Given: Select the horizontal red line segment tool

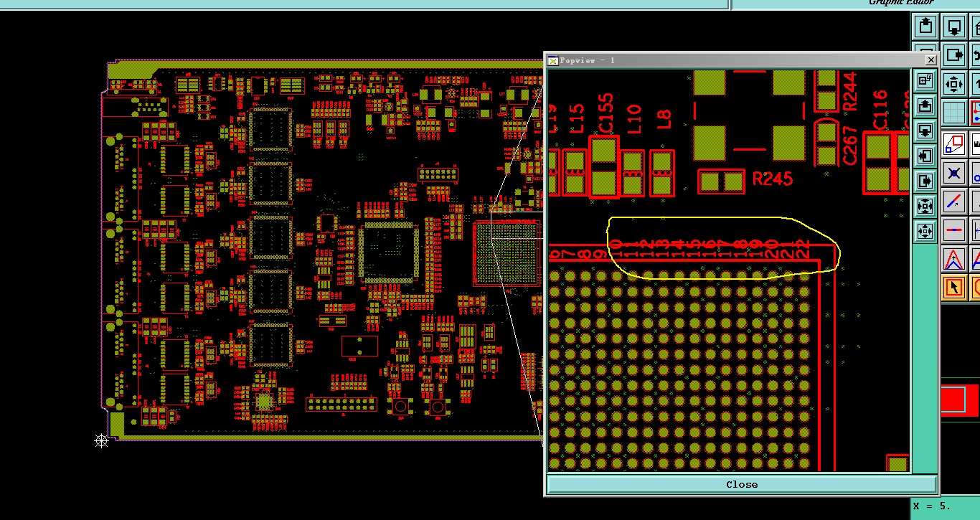Looking at the screenshot, I should (953, 230).
